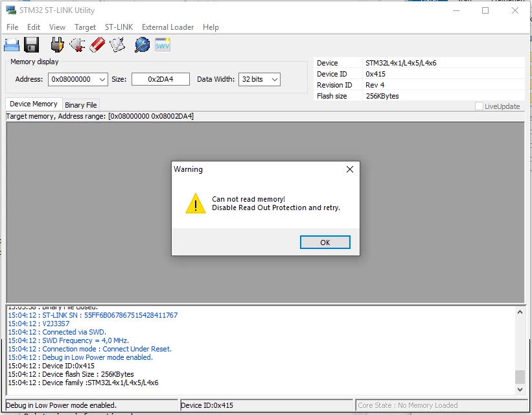Open the External Loader menu
This screenshot has width=532, height=415.
(x=168, y=27)
